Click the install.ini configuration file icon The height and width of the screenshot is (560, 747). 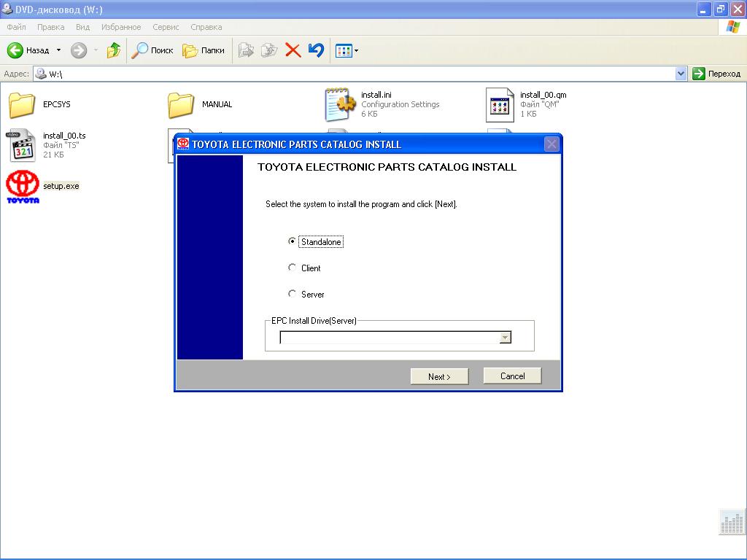coord(340,104)
